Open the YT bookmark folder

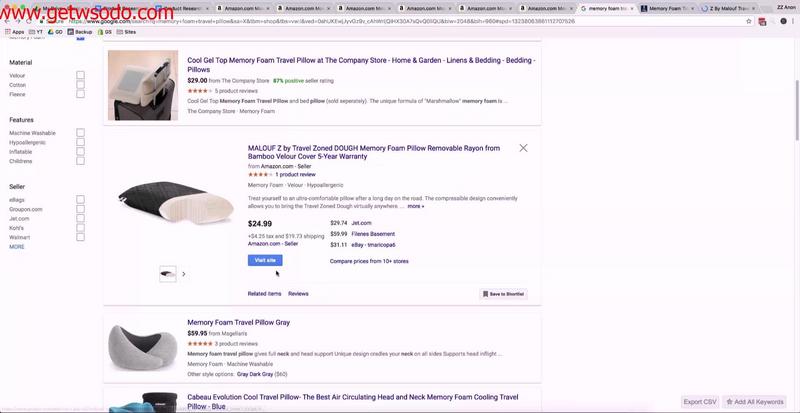point(36,32)
